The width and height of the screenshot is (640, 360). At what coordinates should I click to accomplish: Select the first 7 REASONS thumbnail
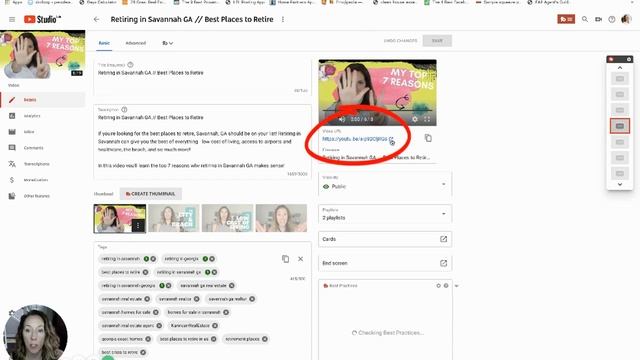[120, 218]
